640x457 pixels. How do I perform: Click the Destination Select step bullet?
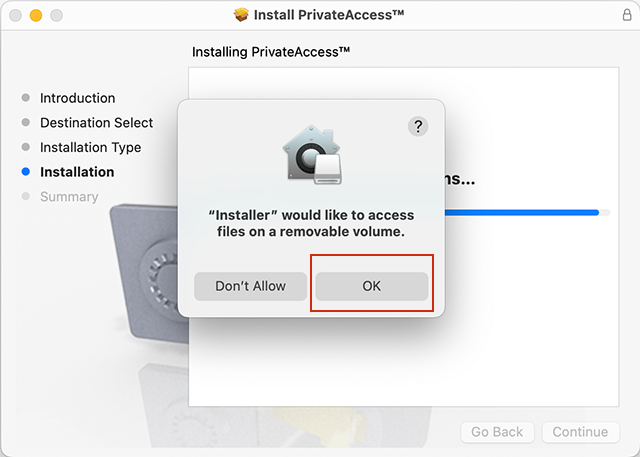[x=26, y=122]
